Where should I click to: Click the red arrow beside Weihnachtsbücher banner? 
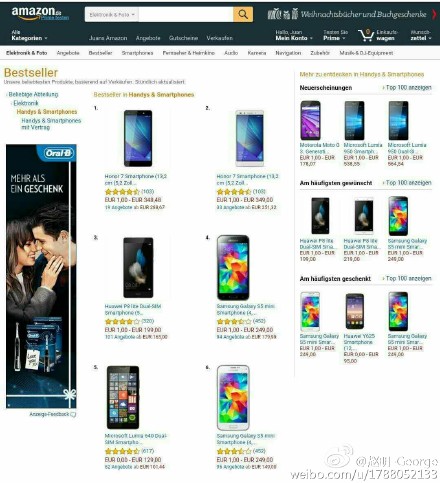click(x=434, y=14)
